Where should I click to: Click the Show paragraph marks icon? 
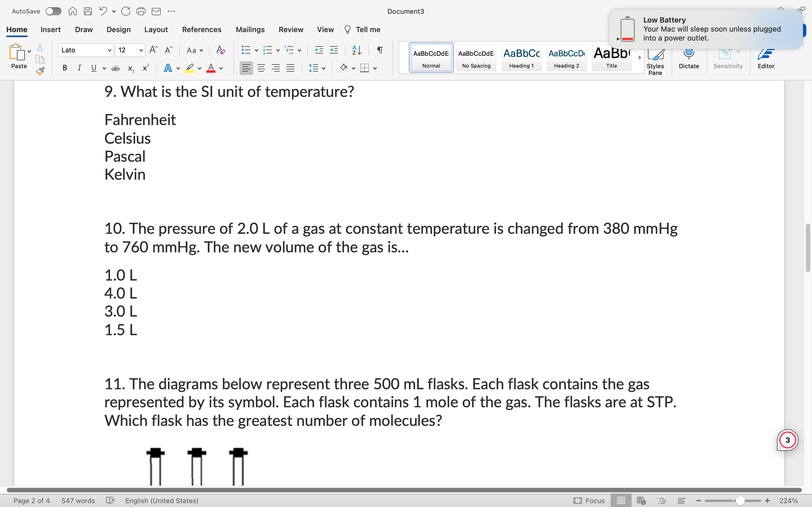point(379,50)
